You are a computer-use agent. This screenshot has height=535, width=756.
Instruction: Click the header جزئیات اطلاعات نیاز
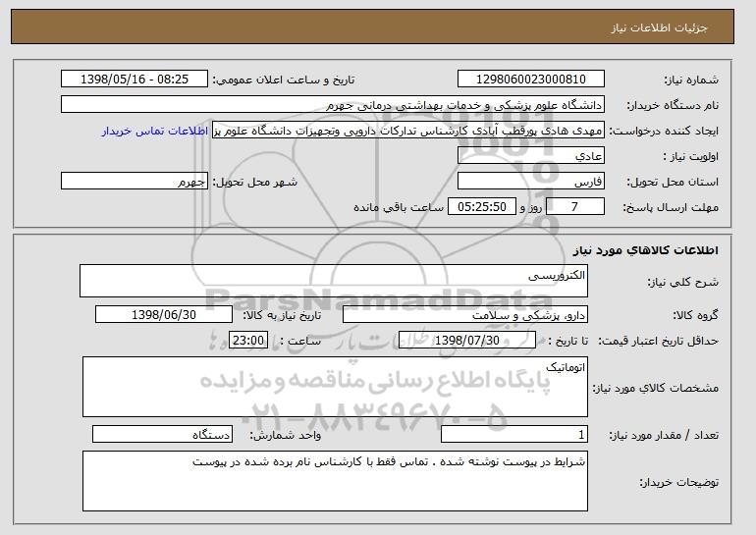click(660, 27)
